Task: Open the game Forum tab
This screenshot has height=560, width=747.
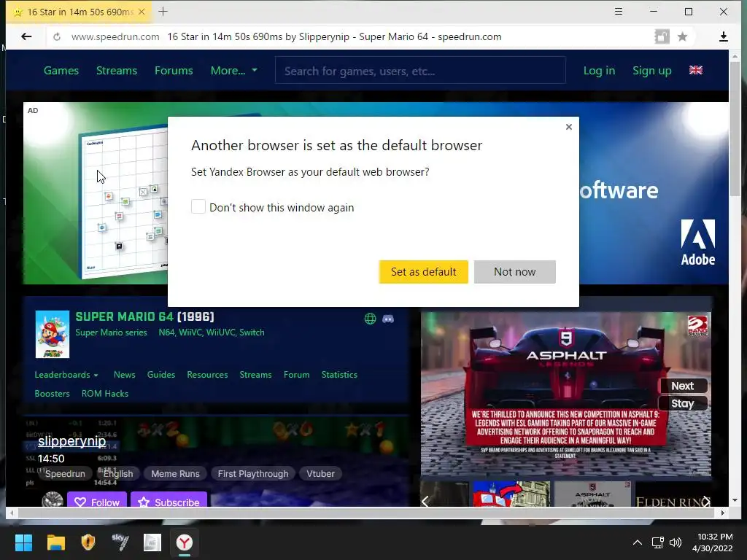Action: (296, 375)
